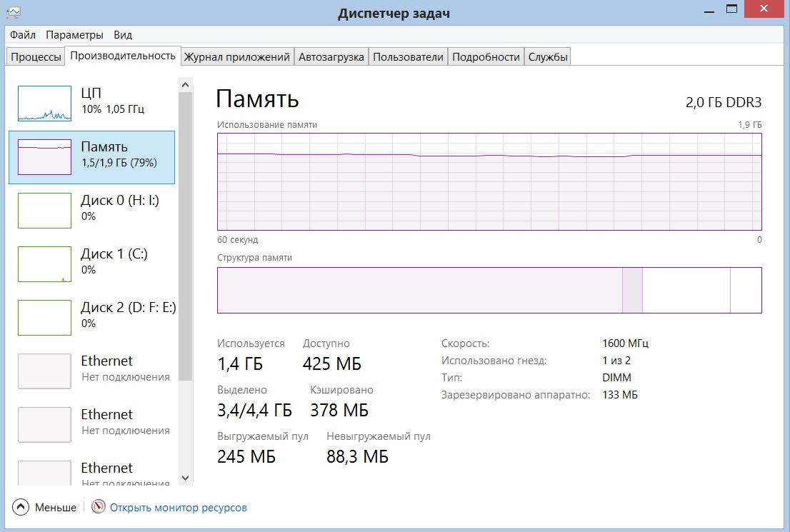The width and height of the screenshot is (790, 532).
Task: Click the 'Тип' value 'DIMM'
Action: tap(616, 377)
